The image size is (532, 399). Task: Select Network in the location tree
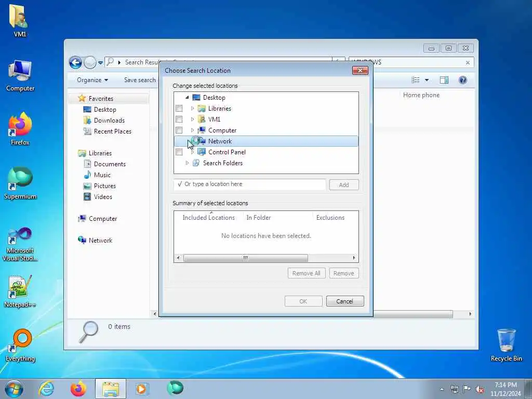(x=266, y=141)
